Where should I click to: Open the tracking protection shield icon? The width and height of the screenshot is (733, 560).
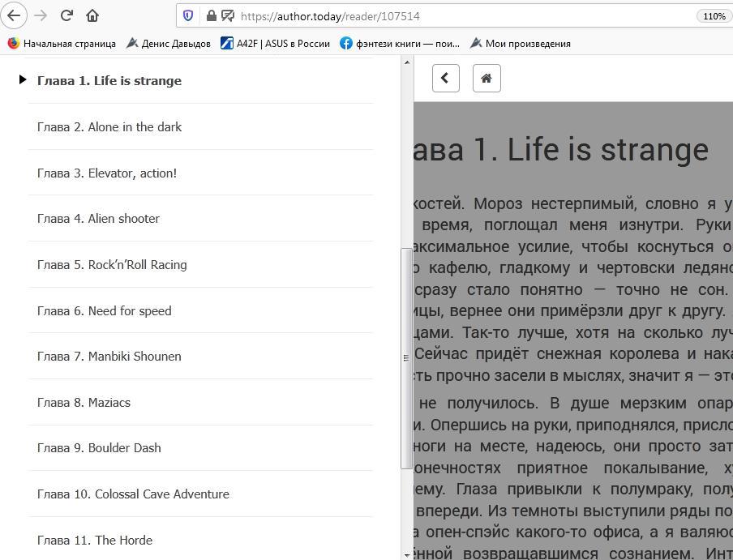click(x=188, y=15)
